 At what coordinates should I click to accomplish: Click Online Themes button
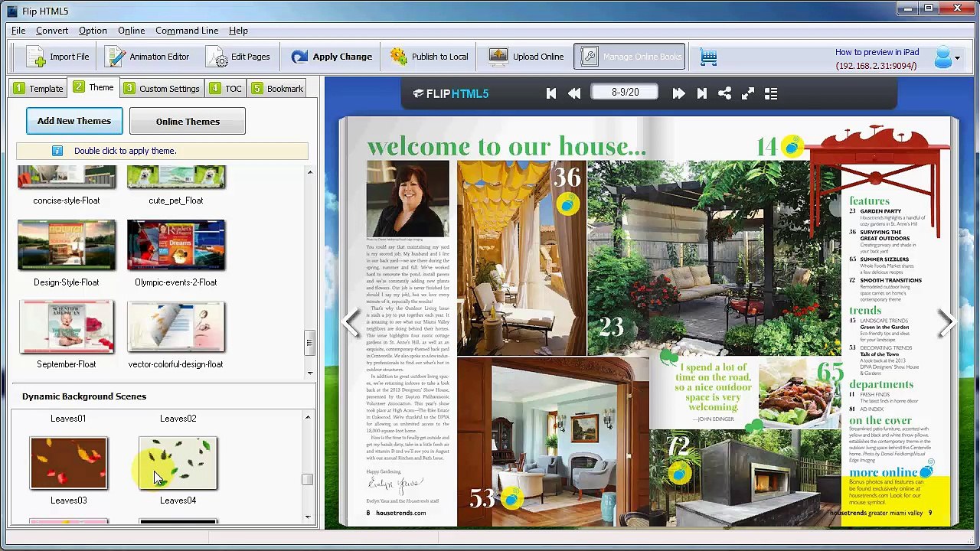tap(188, 121)
